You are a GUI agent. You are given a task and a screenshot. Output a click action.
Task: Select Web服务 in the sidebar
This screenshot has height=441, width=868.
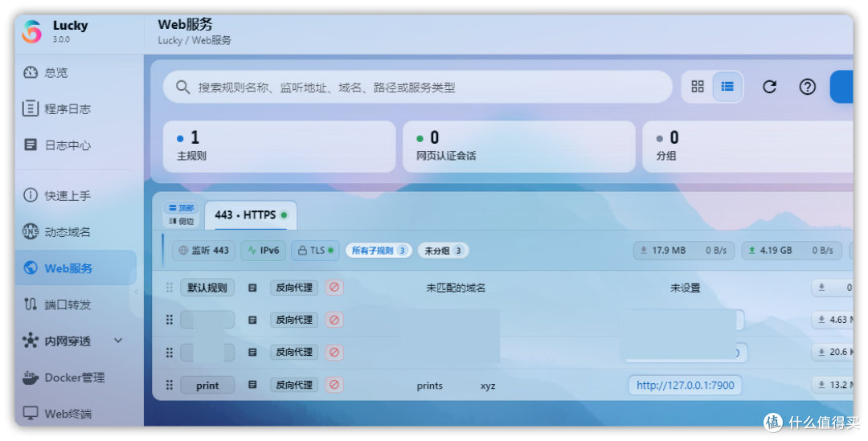pos(76,267)
